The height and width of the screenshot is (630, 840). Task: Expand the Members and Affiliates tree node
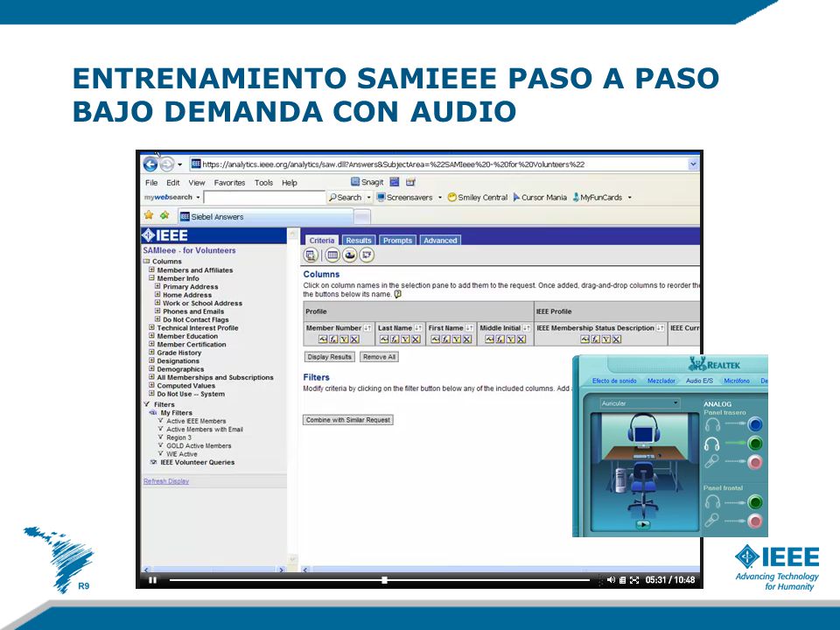[151, 270]
